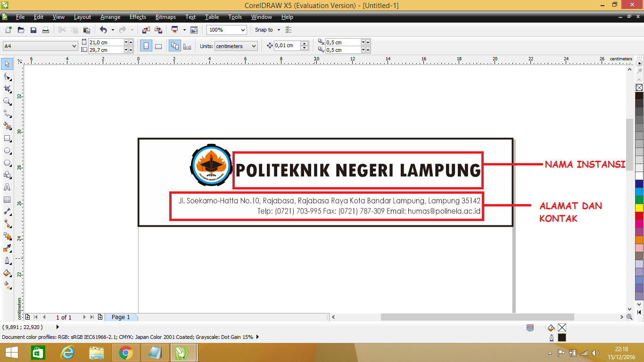Open the Table menu
Image resolution: width=644 pixels, height=362 pixels.
212,17
